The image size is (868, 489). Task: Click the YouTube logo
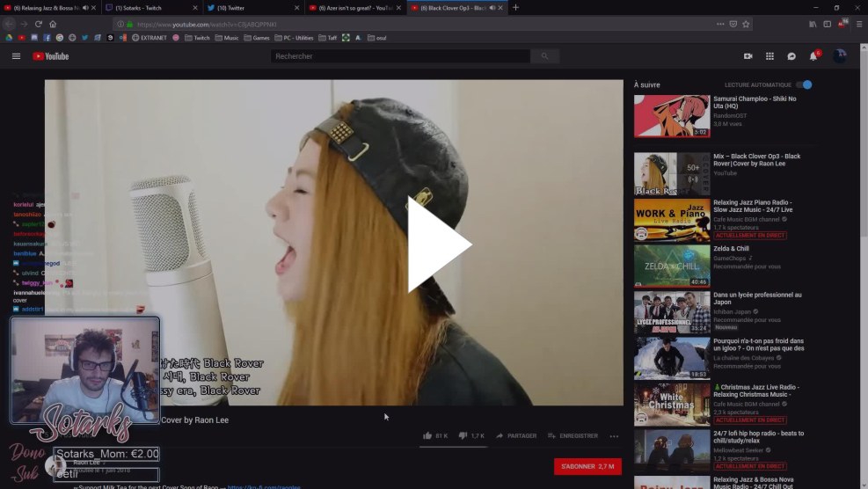51,56
